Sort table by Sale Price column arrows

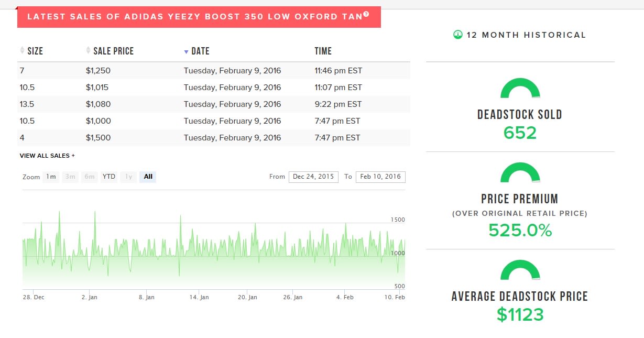(x=88, y=50)
